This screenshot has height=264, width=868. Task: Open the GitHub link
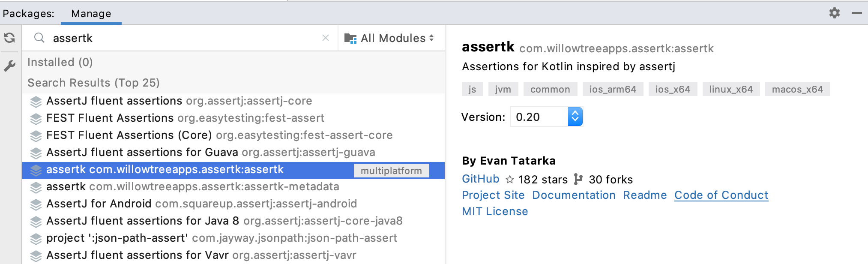(x=481, y=179)
